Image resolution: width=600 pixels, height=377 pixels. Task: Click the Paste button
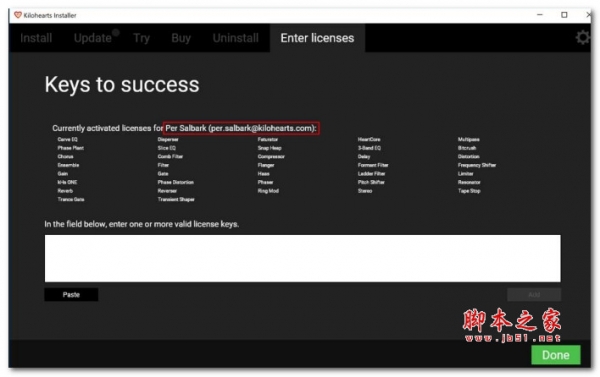pos(71,294)
